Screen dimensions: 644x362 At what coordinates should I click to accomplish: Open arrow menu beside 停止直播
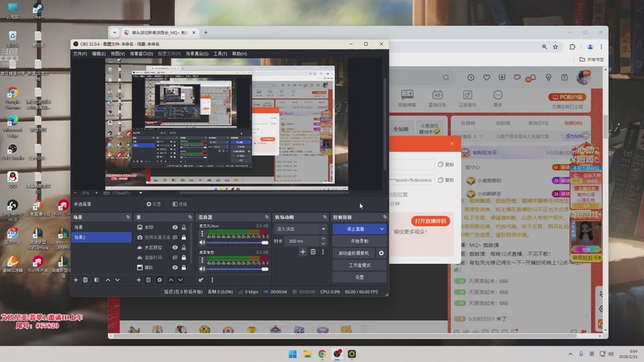[x=382, y=229]
